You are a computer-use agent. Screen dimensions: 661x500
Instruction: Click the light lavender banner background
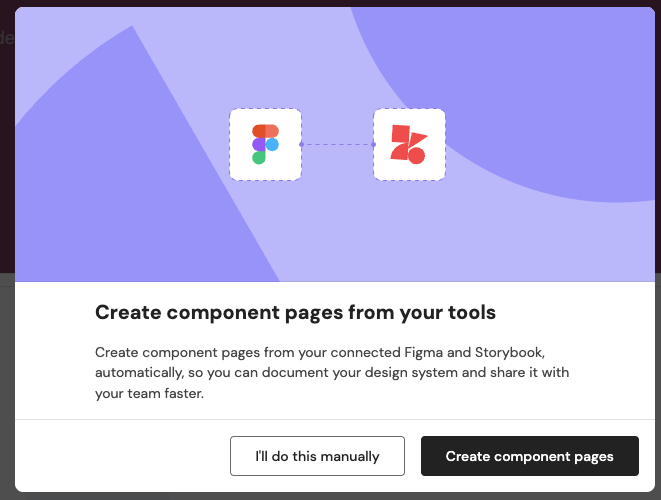330,230
